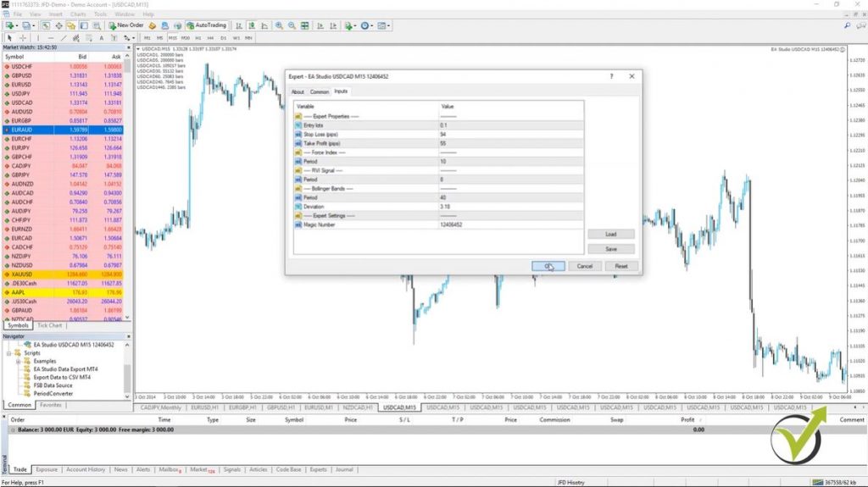Switch chart to candlesticks icon
The image size is (868, 487).
pos(252,25)
